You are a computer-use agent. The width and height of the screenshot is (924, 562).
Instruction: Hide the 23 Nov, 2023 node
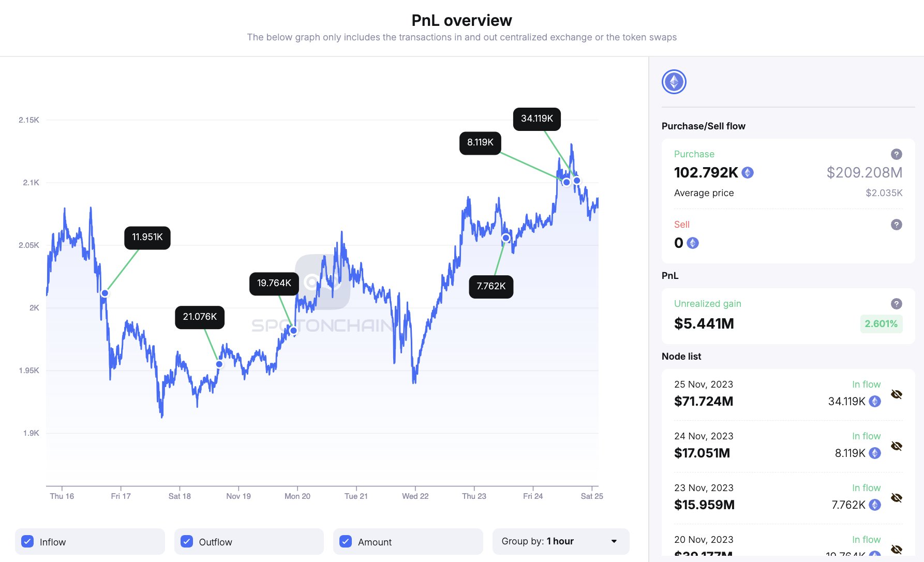pos(896,498)
